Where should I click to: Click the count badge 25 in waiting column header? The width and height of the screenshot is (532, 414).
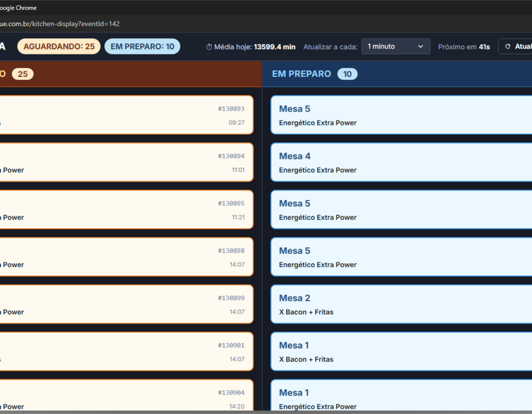pyautogui.click(x=22, y=74)
